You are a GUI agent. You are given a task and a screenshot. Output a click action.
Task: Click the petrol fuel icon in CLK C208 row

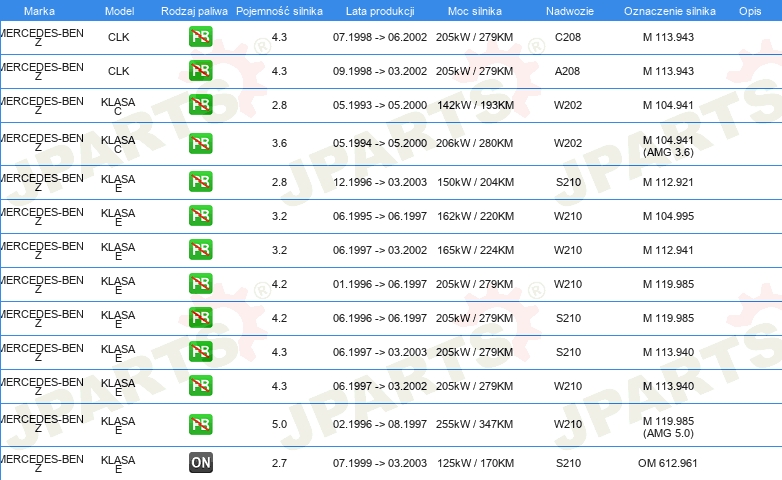pos(200,37)
